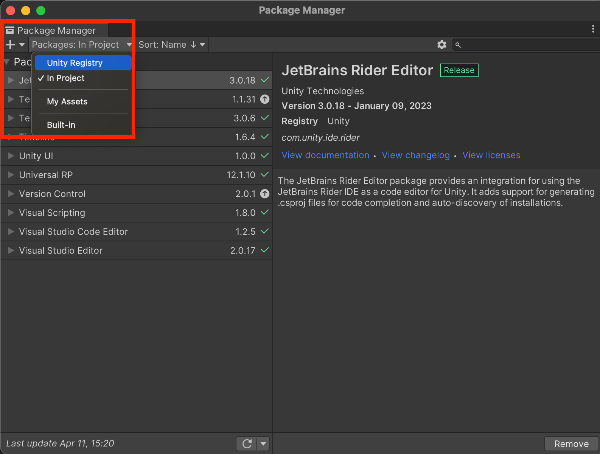Open the Packages: In Project dropdown
The height and width of the screenshot is (454, 600).
pos(81,45)
